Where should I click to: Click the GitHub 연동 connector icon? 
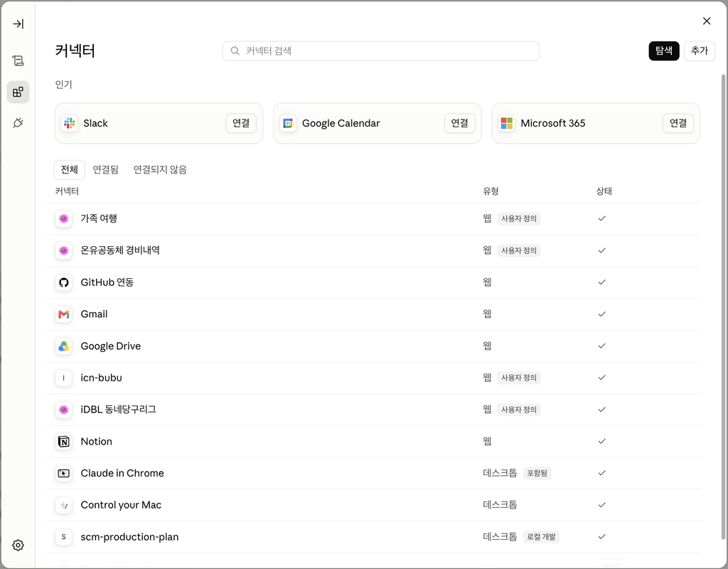point(63,282)
